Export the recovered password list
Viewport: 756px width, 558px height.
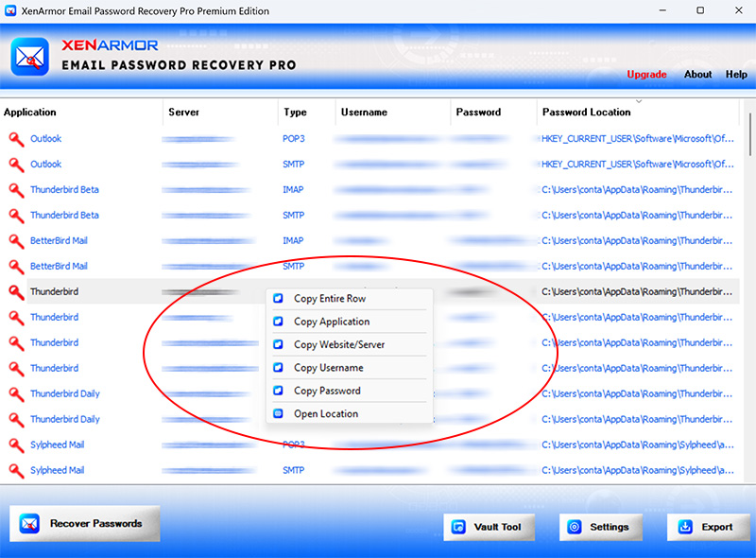coord(708,528)
